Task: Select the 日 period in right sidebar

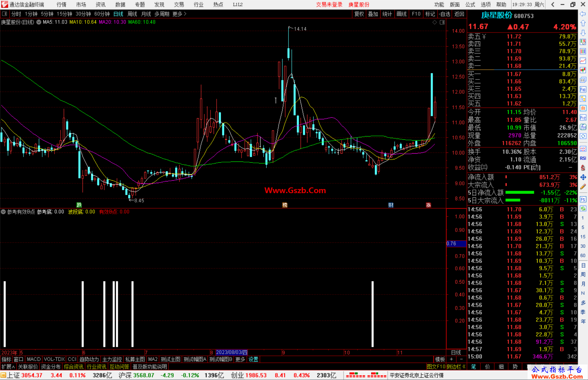Action: click(x=583, y=265)
